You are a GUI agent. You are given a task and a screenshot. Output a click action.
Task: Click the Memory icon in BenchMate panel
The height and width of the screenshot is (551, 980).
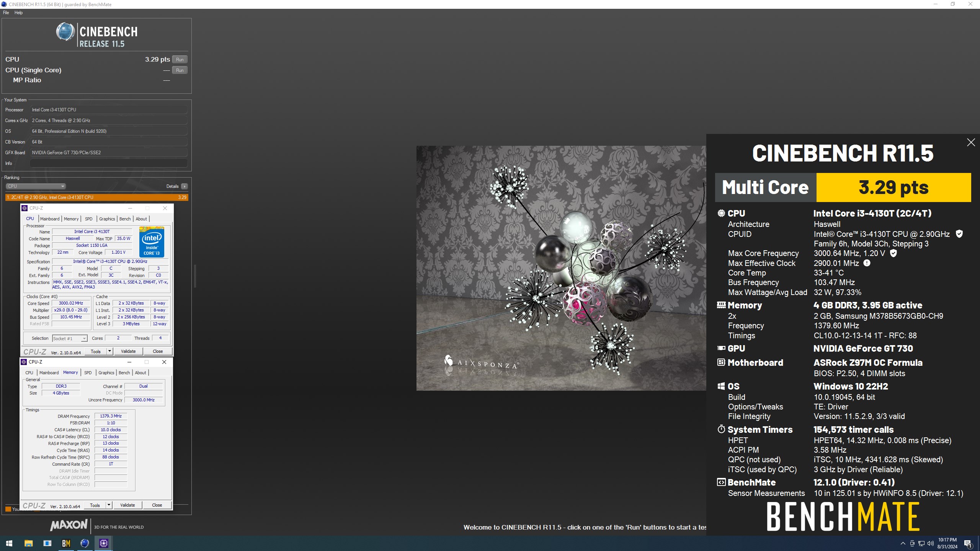[x=721, y=305]
